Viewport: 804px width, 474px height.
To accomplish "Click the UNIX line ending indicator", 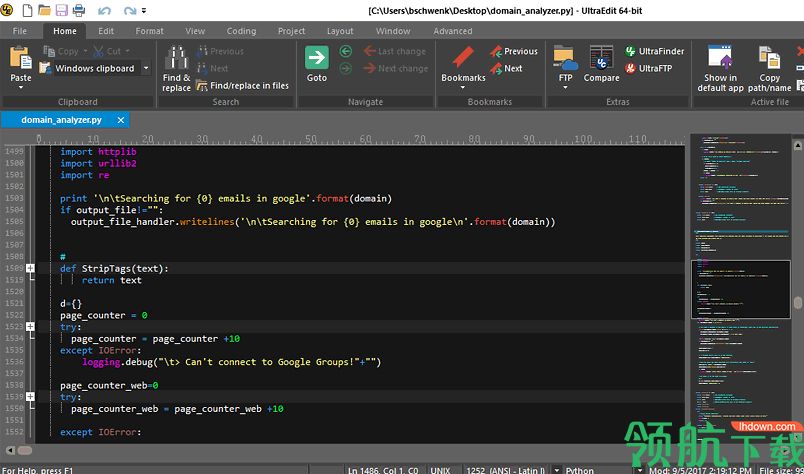I will (x=440, y=469).
